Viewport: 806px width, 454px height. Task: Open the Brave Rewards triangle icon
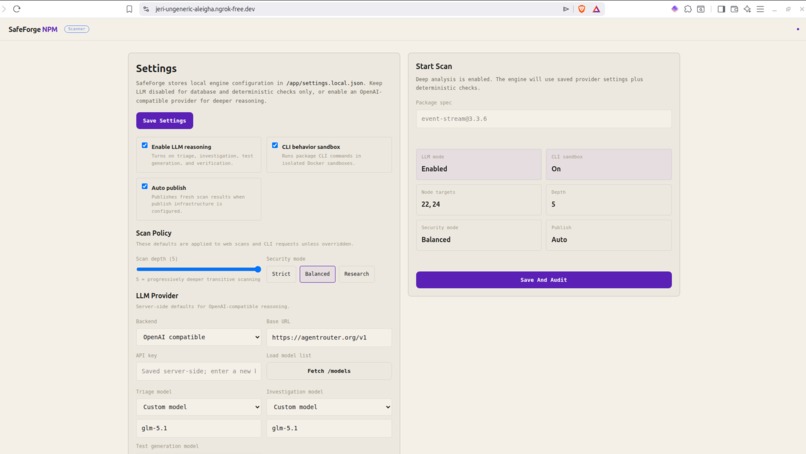(596, 9)
